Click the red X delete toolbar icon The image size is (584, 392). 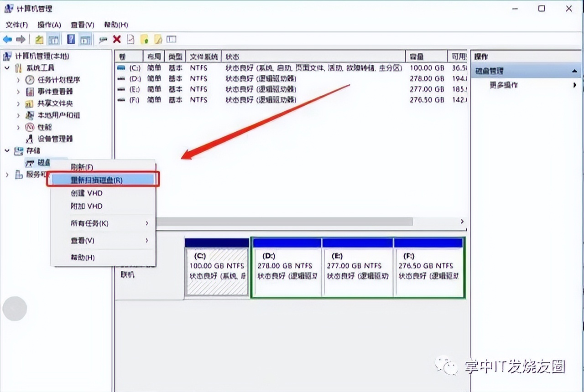click(117, 39)
